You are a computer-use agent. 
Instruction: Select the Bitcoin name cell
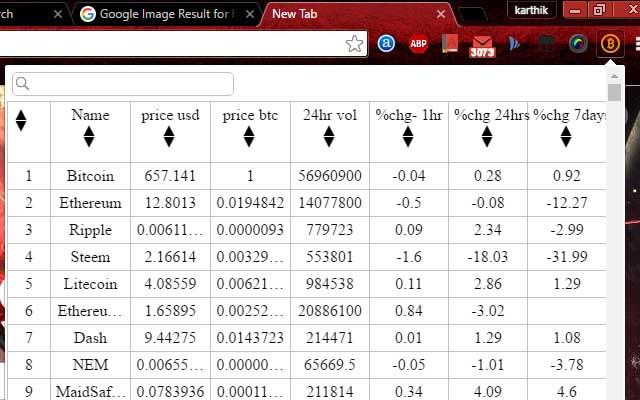click(90, 176)
